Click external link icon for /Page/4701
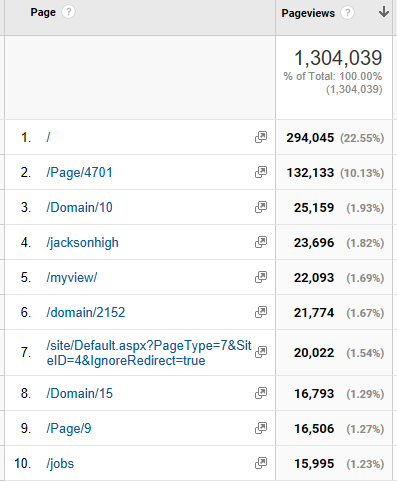Screen dimensions: 397x483 coord(261,172)
